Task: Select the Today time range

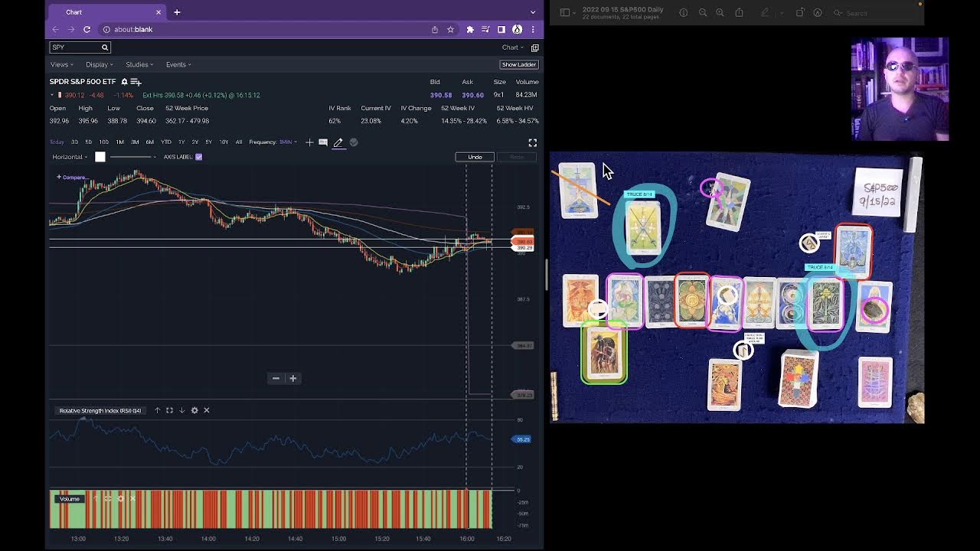Action: click(57, 142)
